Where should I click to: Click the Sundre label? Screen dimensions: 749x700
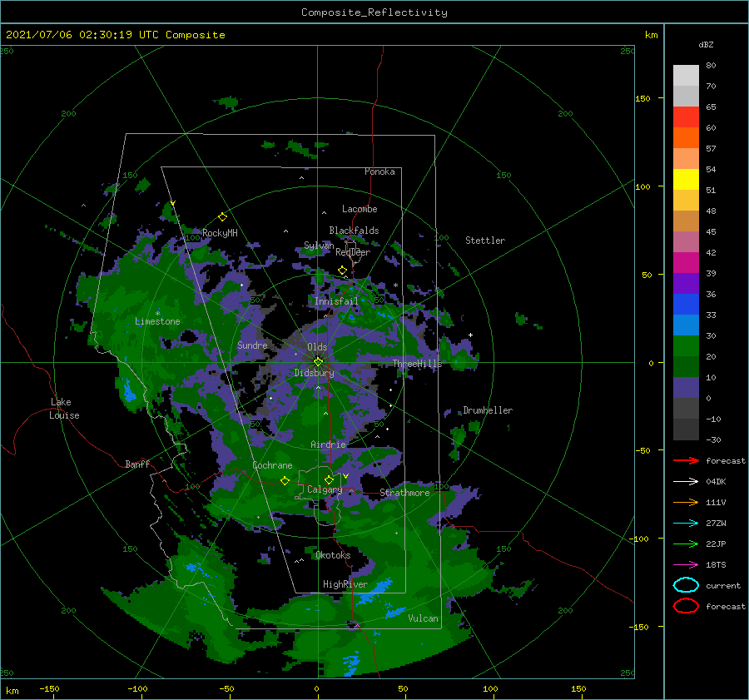tap(252, 345)
